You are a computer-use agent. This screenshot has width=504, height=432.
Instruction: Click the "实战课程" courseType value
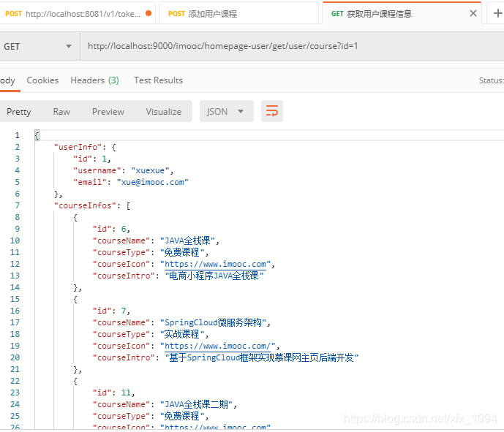pyautogui.click(x=182, y=334)
